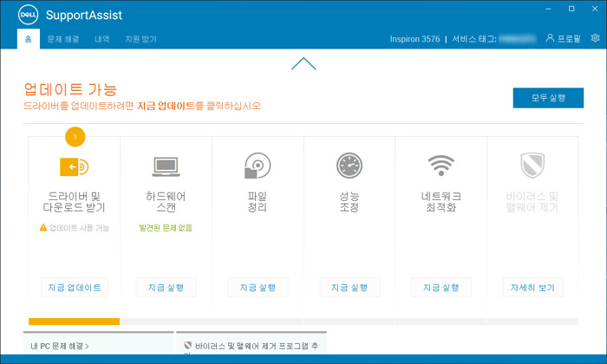Click the 파일 정리 label
The image size is (607, 364).
pyautogui.click(x=258, y=202)
